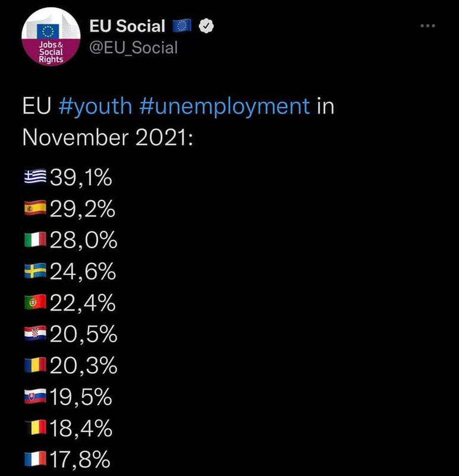Click the Romania flag emoji

[x=36, y=366]
